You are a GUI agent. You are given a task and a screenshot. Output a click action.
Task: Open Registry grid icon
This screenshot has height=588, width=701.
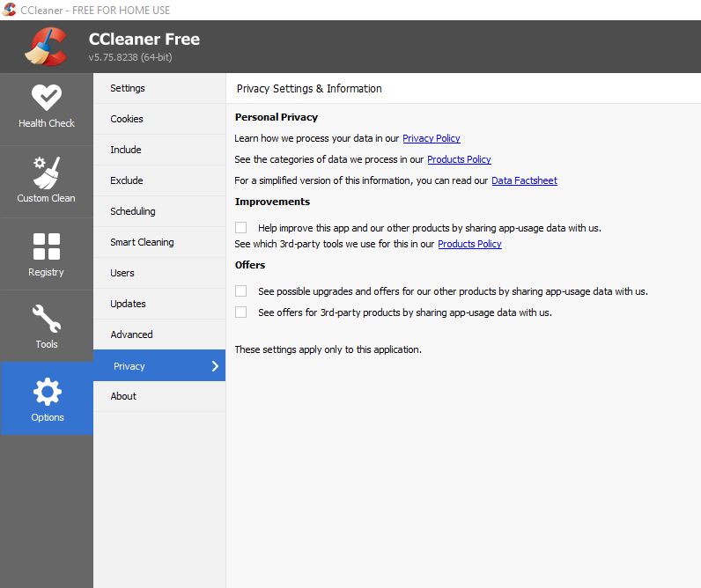click(x=47, y=246)
